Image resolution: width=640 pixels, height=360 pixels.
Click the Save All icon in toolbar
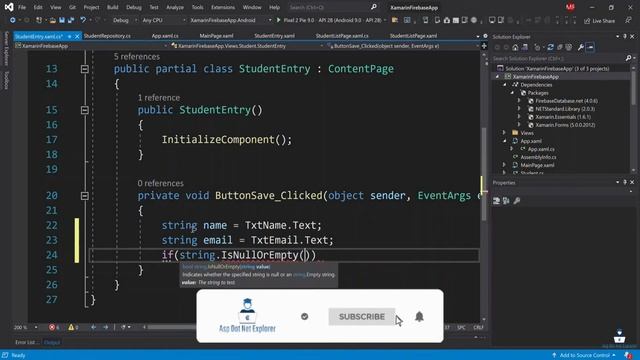tap(71, 20)
